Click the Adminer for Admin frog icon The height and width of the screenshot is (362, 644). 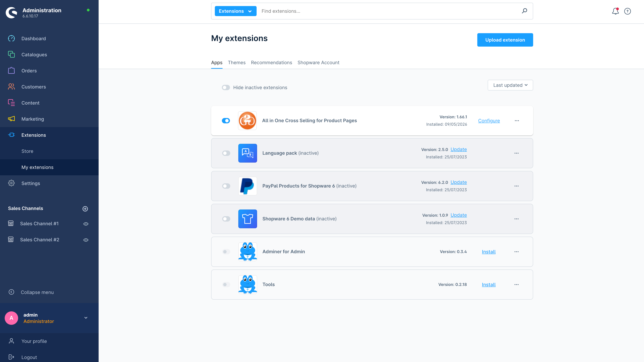coord(248,252)
